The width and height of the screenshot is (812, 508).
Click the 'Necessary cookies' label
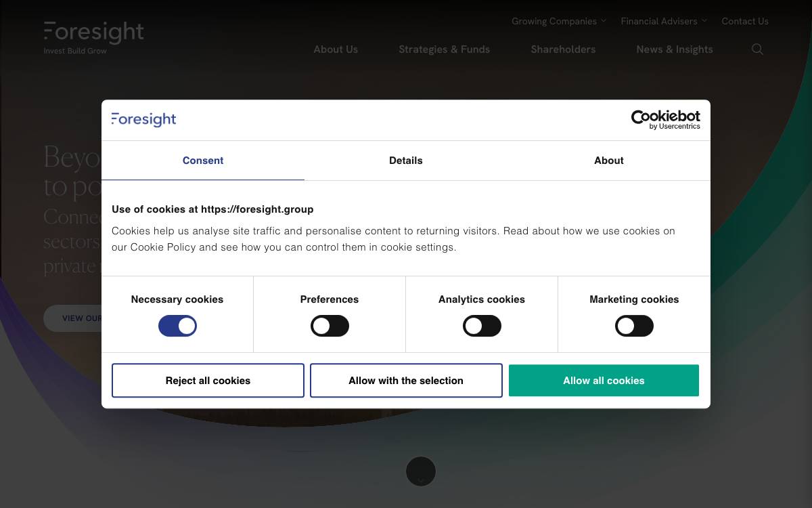coord(177,299)
